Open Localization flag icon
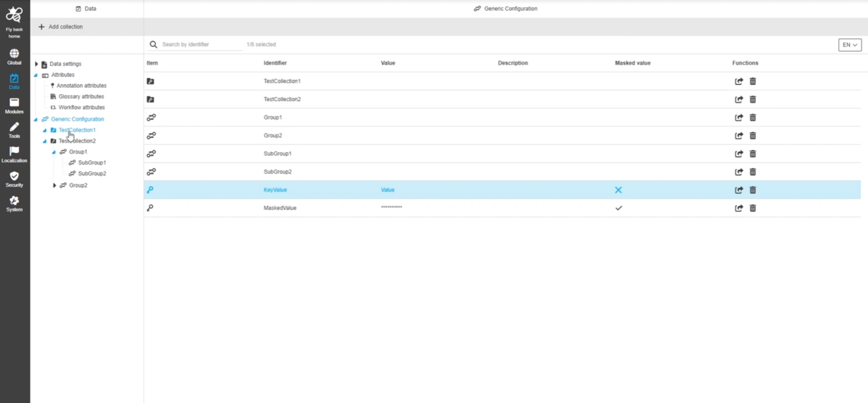Screen dimensions: 868x403 14,152
